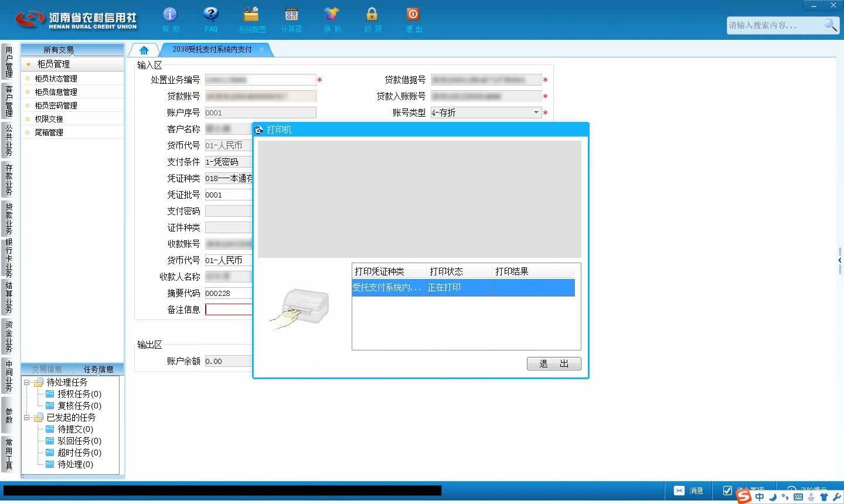This screenshot has height=504, width=844.
Task: Launch the 计算器 calculator icon
Action: 291,15
